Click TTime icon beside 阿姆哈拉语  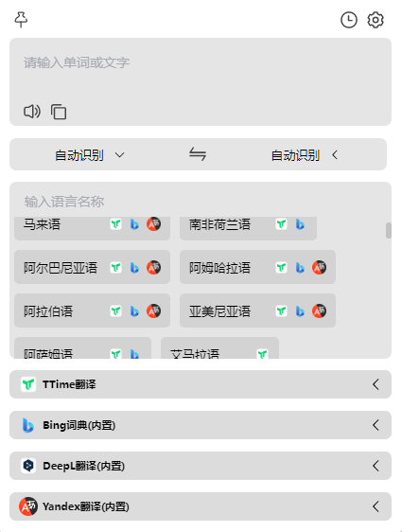click(281, 267)
